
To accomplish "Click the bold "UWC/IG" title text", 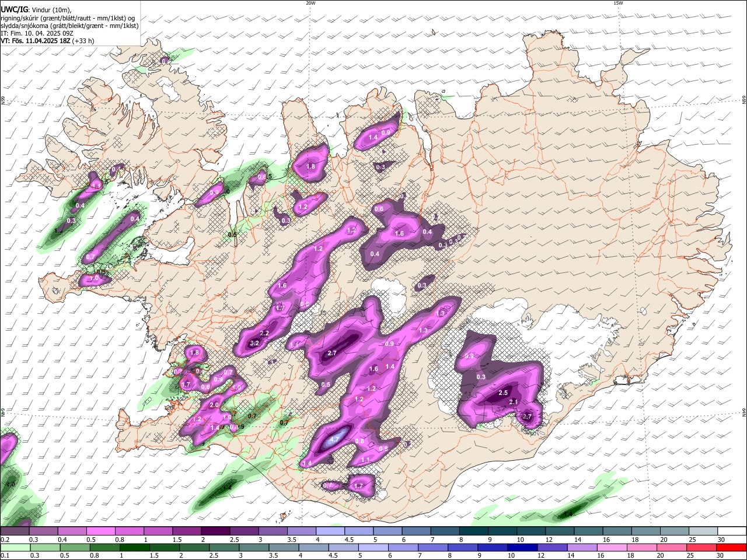I will point(14,10).
